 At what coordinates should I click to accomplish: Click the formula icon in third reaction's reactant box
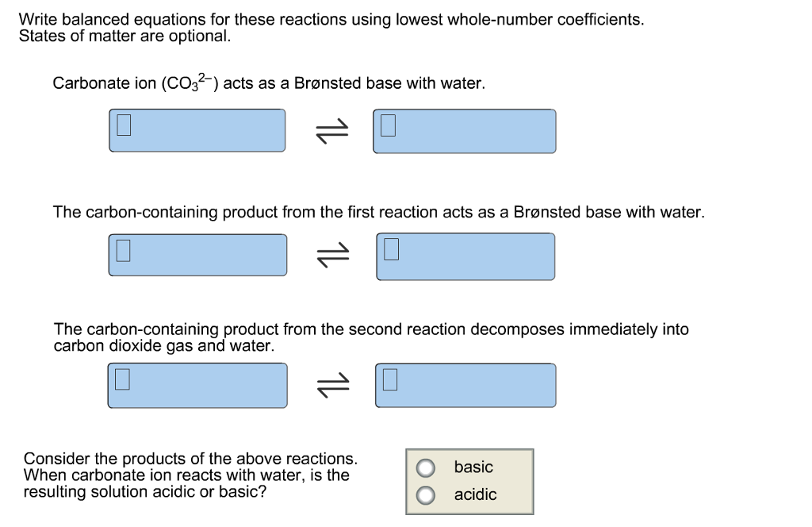pyautogui.click(x=123, y=379)
